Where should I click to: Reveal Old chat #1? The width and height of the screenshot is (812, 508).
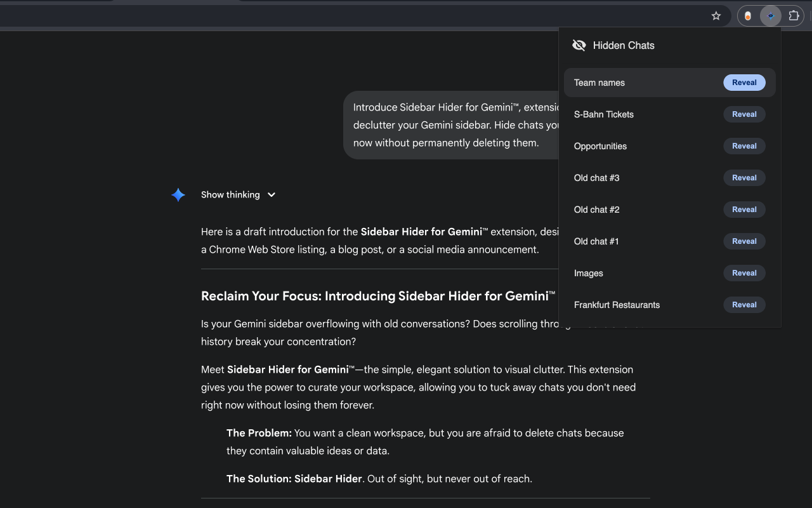[x=744, y=241]
